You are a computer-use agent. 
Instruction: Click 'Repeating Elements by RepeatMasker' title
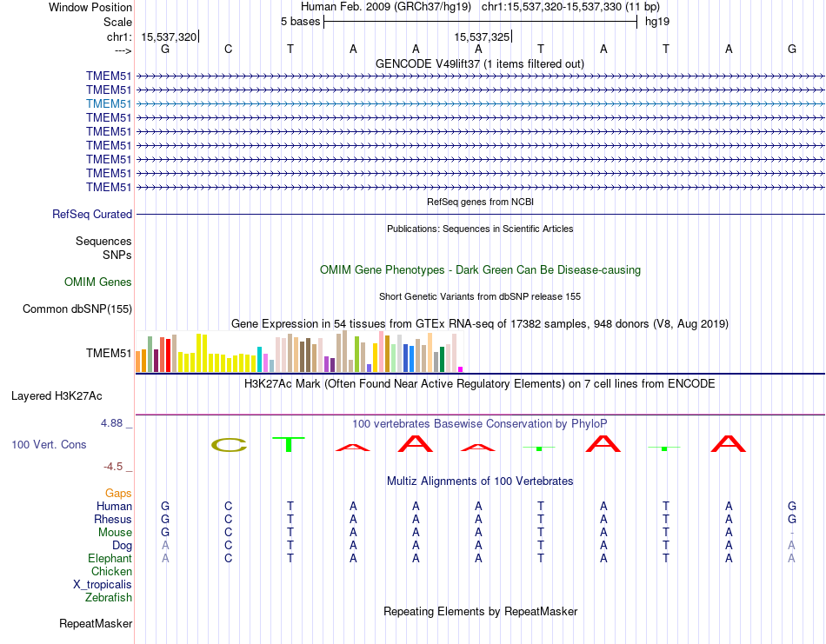tap(481, 611)
